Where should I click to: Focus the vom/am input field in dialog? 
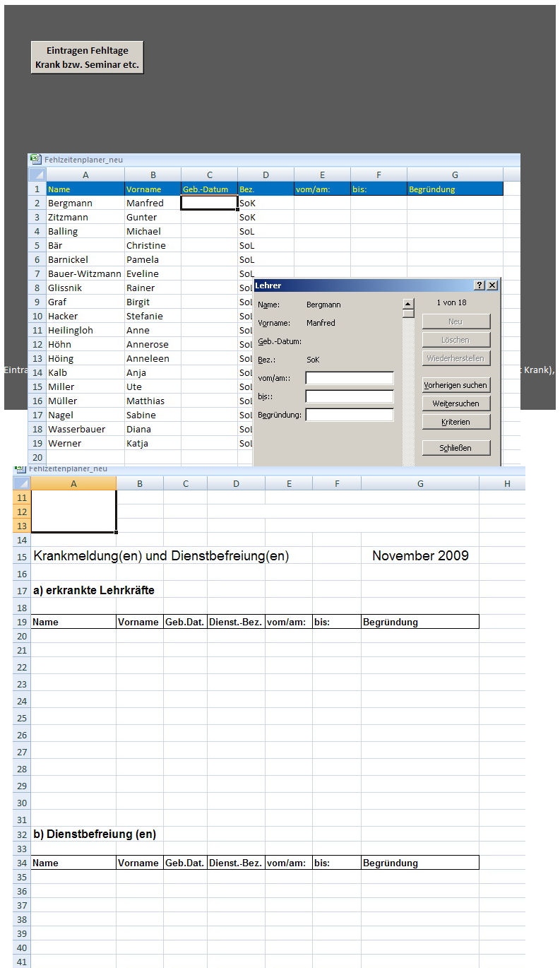(350, 378)
